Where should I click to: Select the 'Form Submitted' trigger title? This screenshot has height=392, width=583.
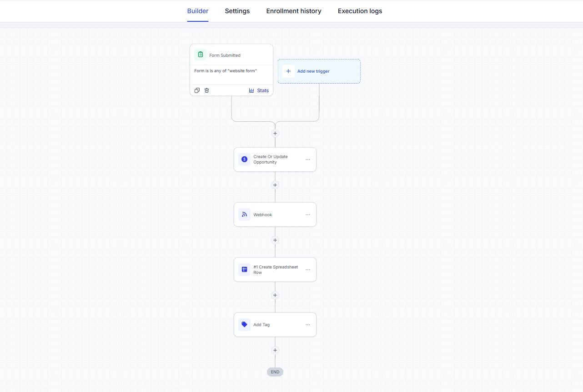(225, 55)
